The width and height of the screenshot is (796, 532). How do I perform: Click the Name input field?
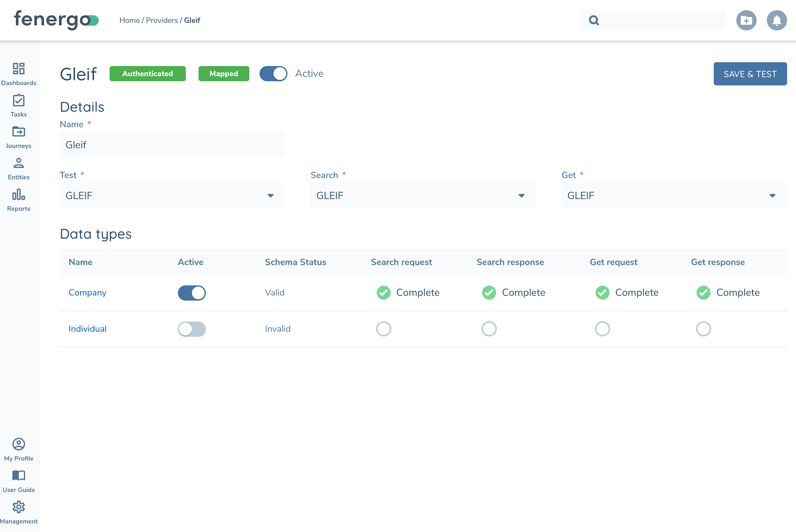coord(172,145)
